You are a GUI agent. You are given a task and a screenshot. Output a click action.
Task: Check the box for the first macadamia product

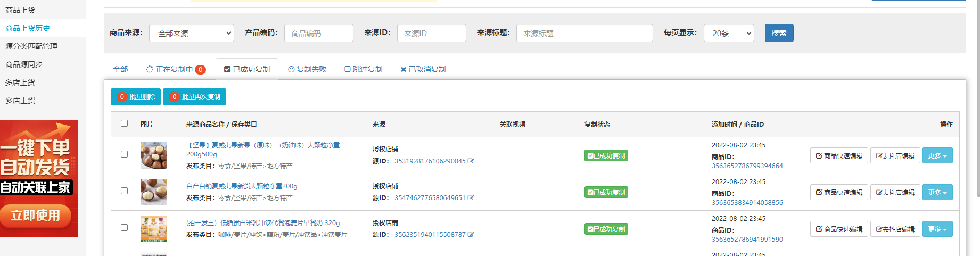(x=125, y=154)
